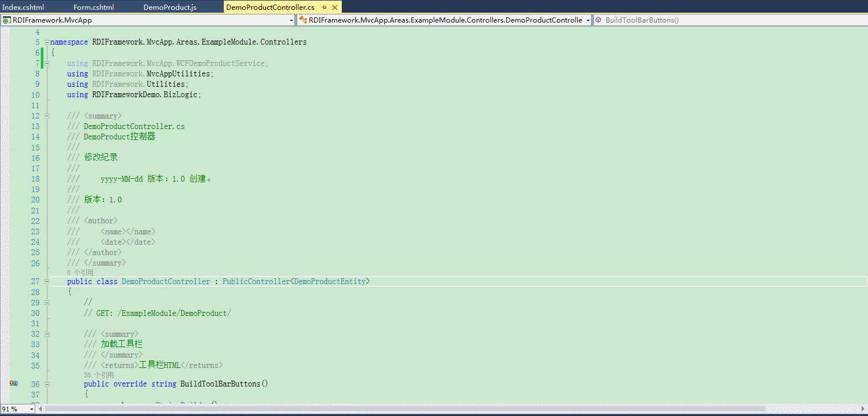Open the Form.cshtml tab

[x=94, y=7]
